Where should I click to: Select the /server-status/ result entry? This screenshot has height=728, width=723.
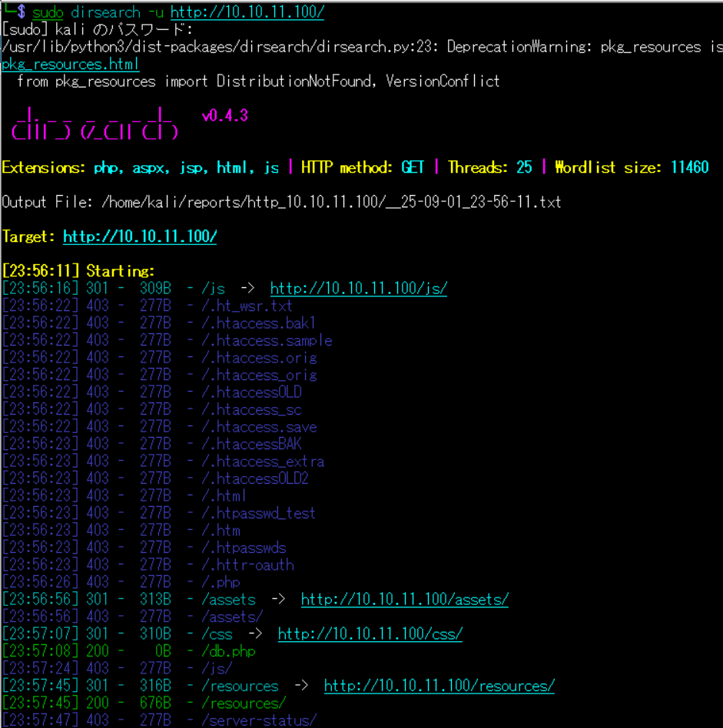pos(258,721)
